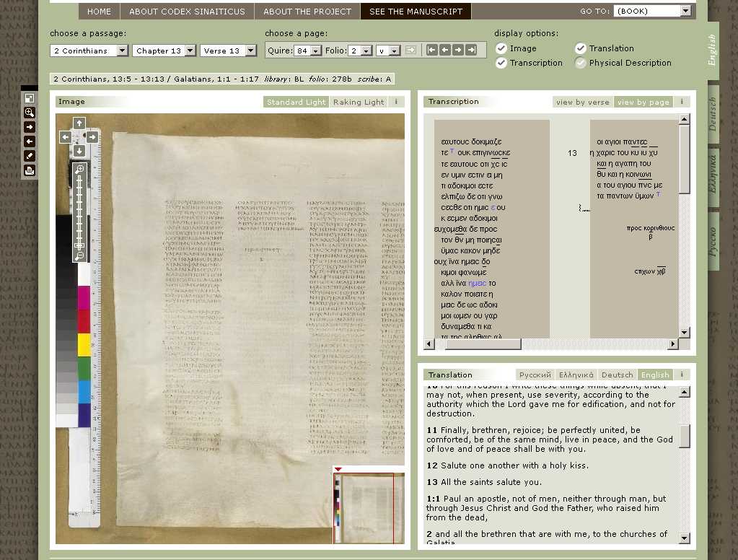
Task: Zoom out of the manuscript image
Action: [79, 255]
